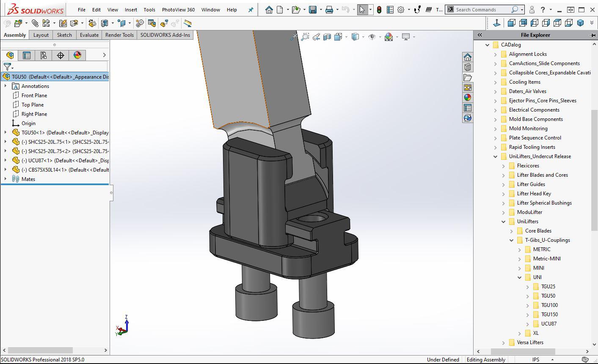Click the Measure ruler tool icon
Screen dimensions: 598x364
[187, 23]
